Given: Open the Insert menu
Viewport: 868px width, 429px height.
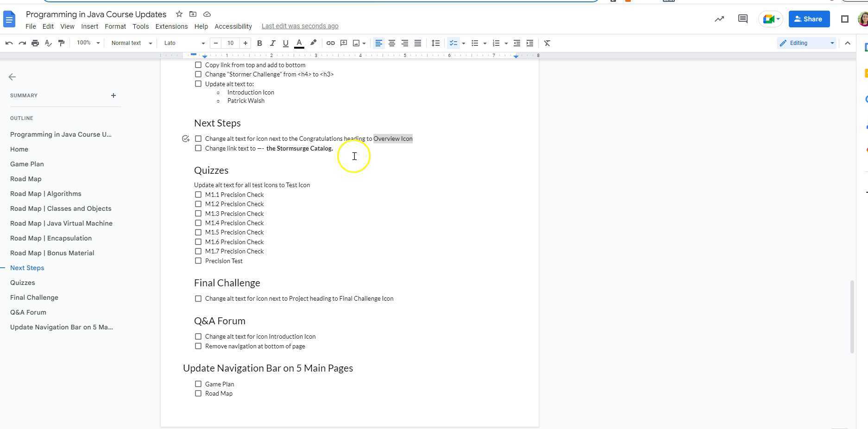Looking at the screenshot, I should [90, 26].
